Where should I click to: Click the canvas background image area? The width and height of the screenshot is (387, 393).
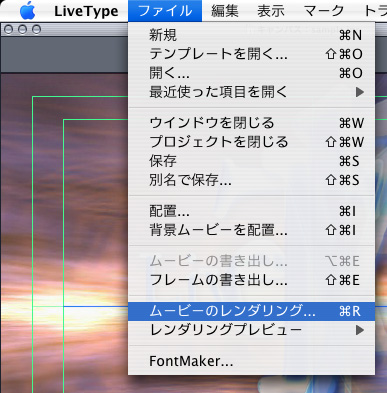coord(64,233)
